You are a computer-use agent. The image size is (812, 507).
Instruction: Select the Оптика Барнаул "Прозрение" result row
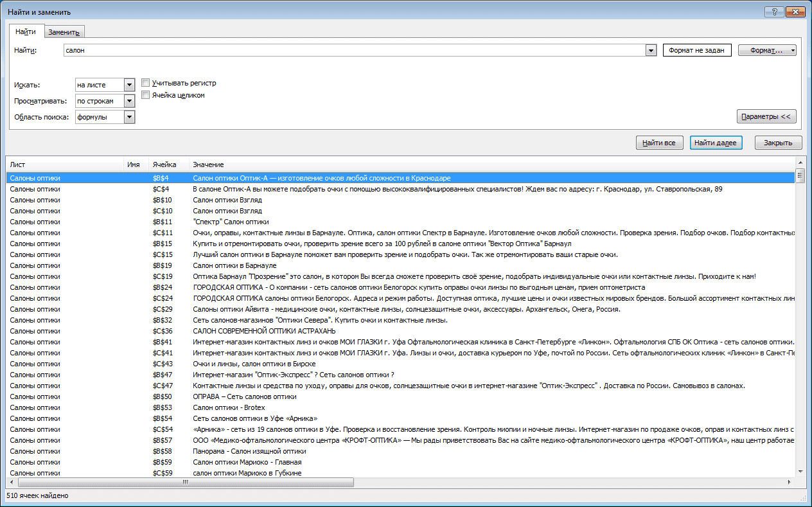pyautogui.click(x=401, y=276)
